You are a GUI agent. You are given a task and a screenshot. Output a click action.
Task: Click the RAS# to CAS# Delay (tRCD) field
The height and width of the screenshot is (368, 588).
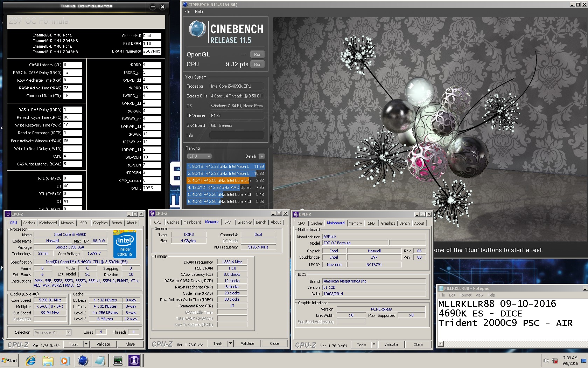72,73
